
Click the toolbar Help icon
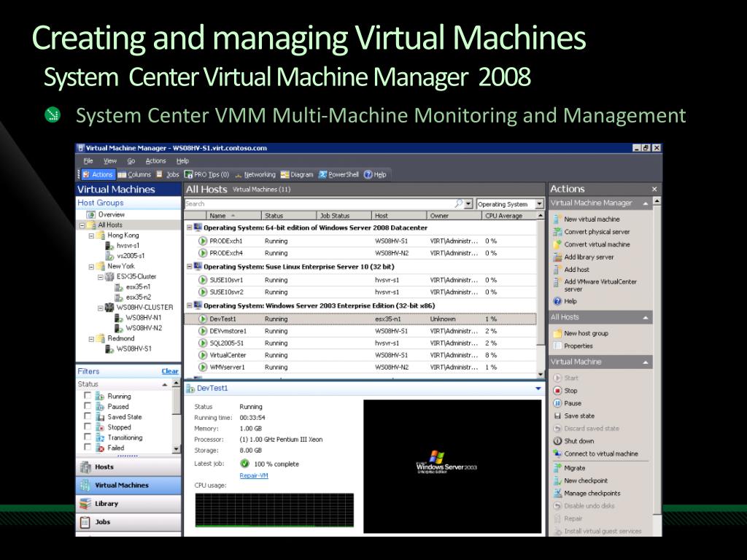[375, 175]
